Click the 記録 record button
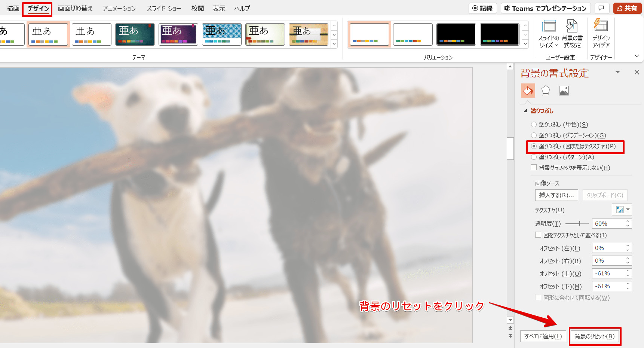 coord(482,8)
